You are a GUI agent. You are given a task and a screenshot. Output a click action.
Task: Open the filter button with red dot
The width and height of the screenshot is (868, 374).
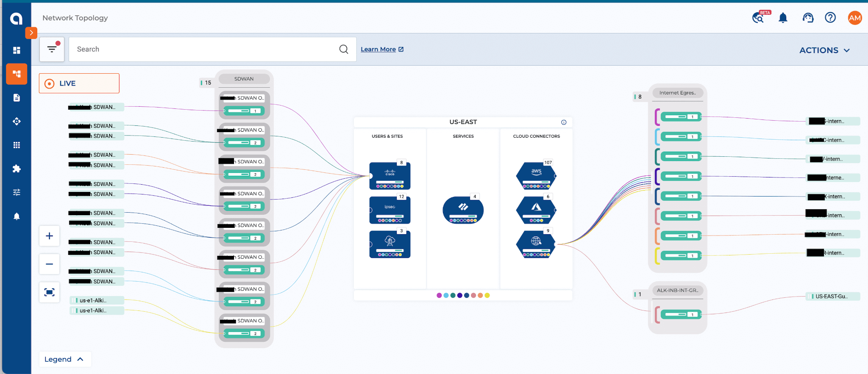52,49
